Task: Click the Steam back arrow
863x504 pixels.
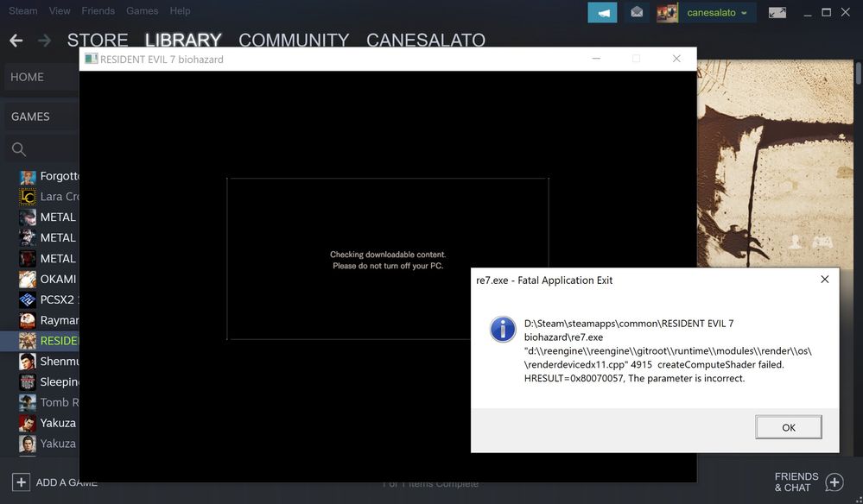Action: tap(16, 40)
